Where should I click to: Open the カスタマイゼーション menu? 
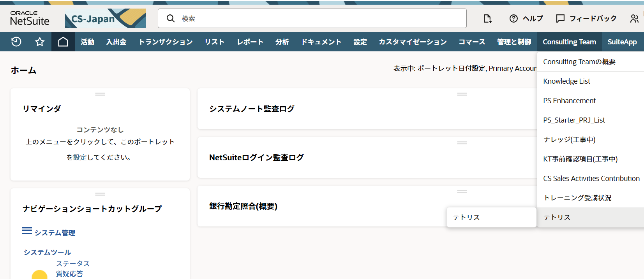(413, 42)
